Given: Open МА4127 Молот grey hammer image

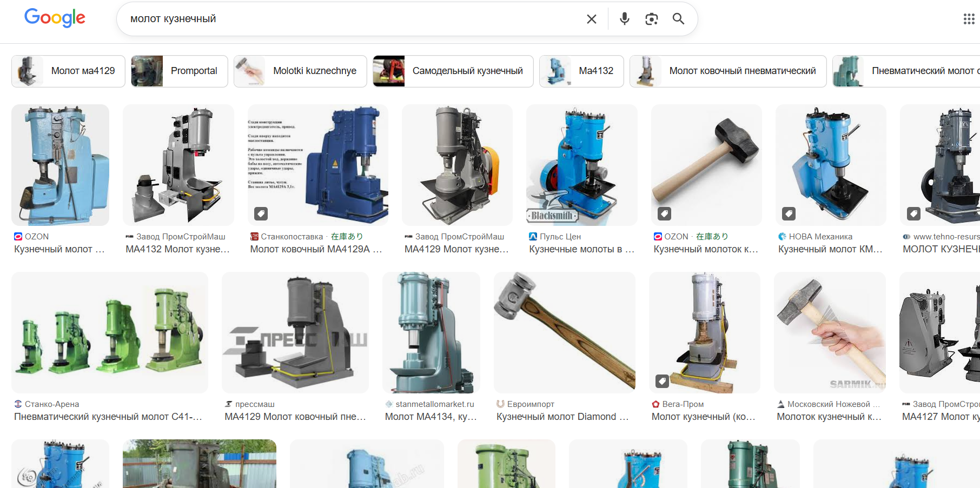Looking at the screenshot, I should point(939,332).
